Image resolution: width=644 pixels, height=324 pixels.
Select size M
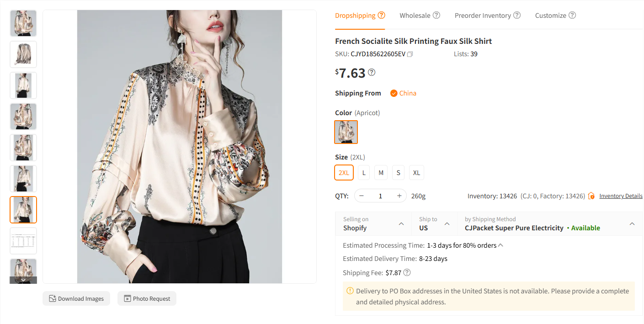[x=381, y=172]
